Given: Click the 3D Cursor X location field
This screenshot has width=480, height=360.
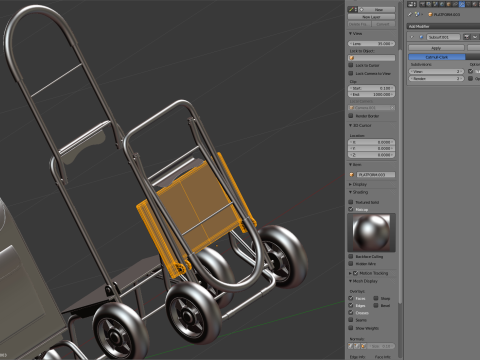Looking at the screenshot, I should pyautogui.click(x=371, y=142).
